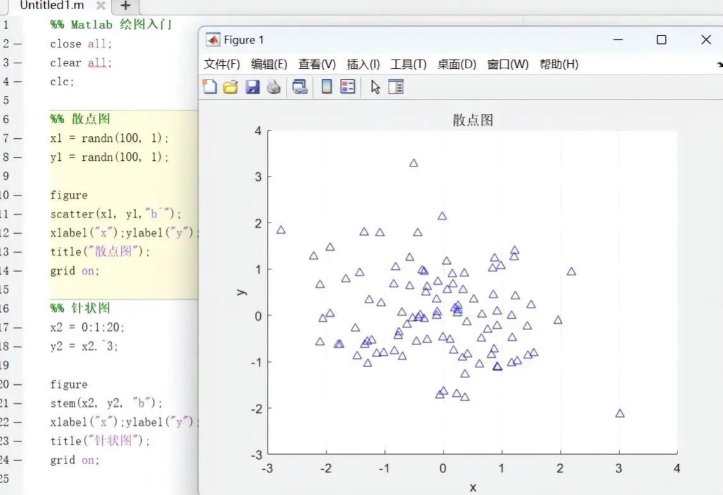
Task: Click the New Figure toolbar icon
Action: click(x=210, y=87)
